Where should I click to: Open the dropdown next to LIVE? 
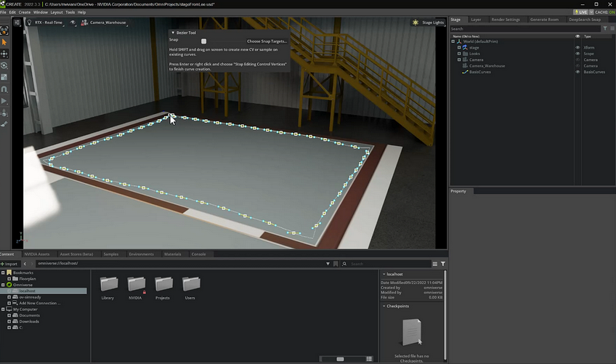591,12
